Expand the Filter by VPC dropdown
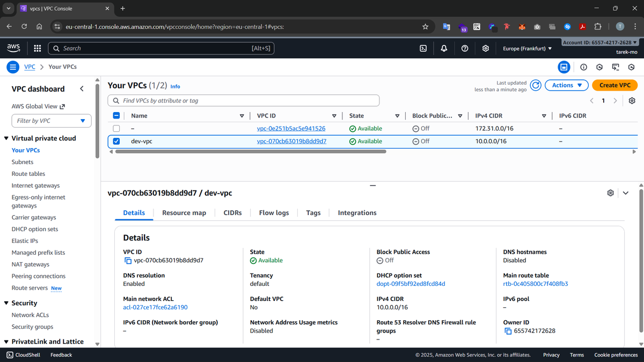644x362 pixels. click(52, 121)
